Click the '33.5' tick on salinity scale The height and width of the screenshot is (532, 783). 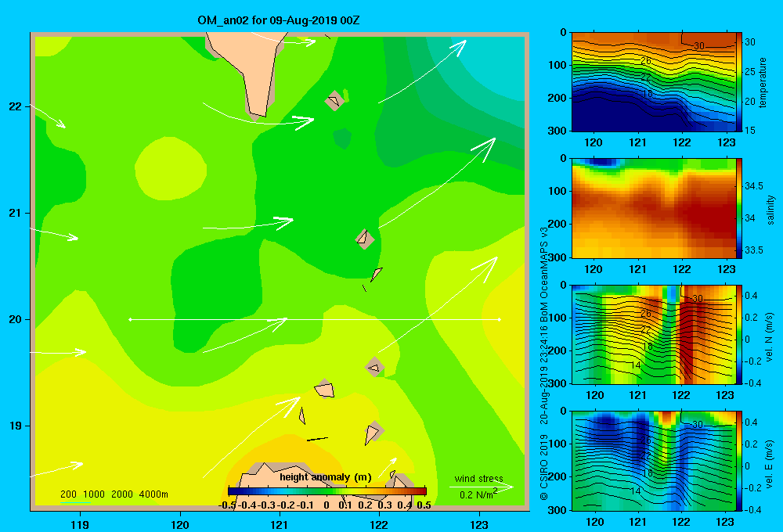753,250
